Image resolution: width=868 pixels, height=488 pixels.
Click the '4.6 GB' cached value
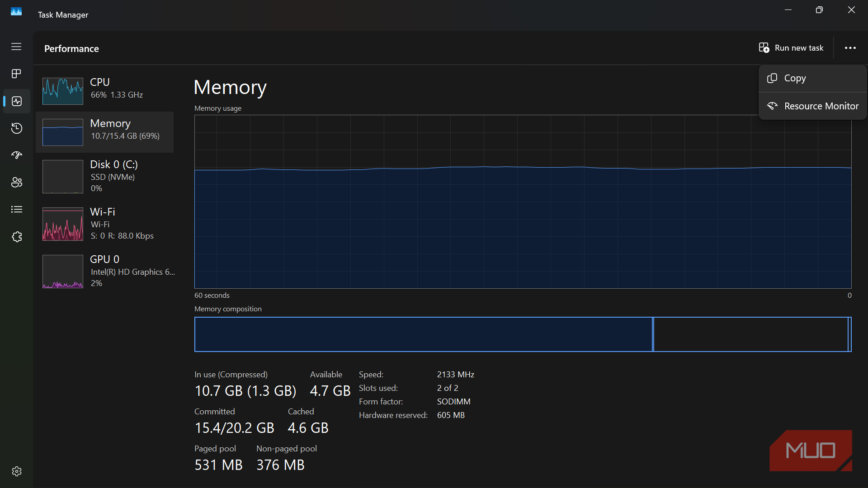pyautogui.click(x=308, y=428)
